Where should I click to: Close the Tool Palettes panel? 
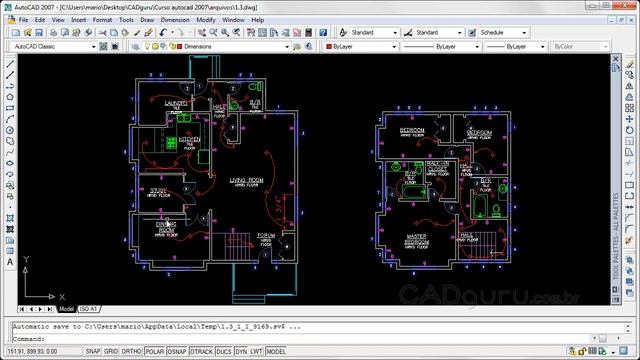[x=616, y=59]
